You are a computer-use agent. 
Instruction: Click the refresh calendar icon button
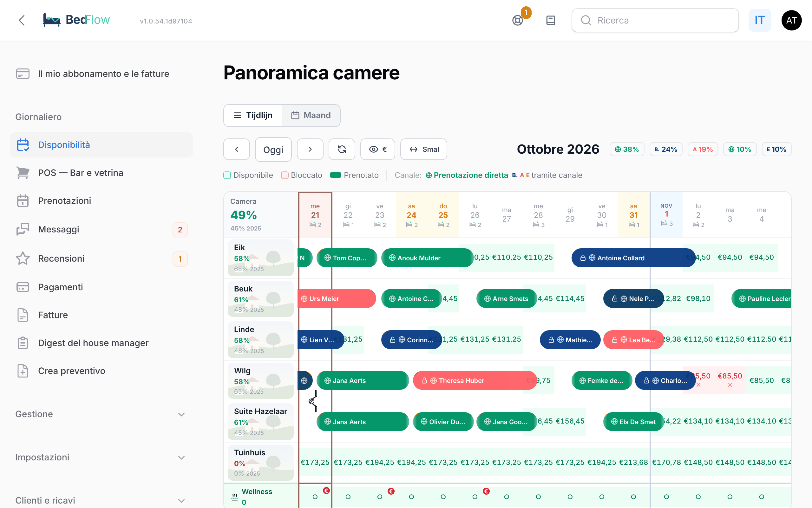[342, 149]
